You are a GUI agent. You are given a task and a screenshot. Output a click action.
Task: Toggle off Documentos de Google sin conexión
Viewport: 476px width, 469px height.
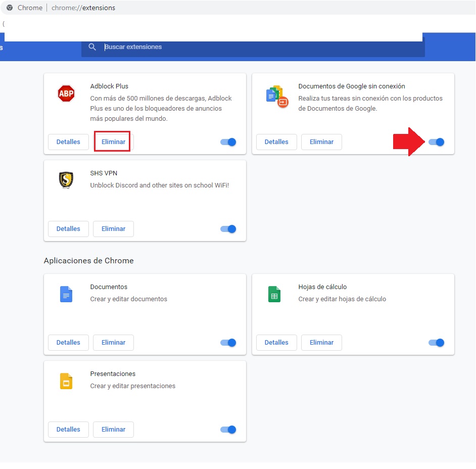pos(437,142)
